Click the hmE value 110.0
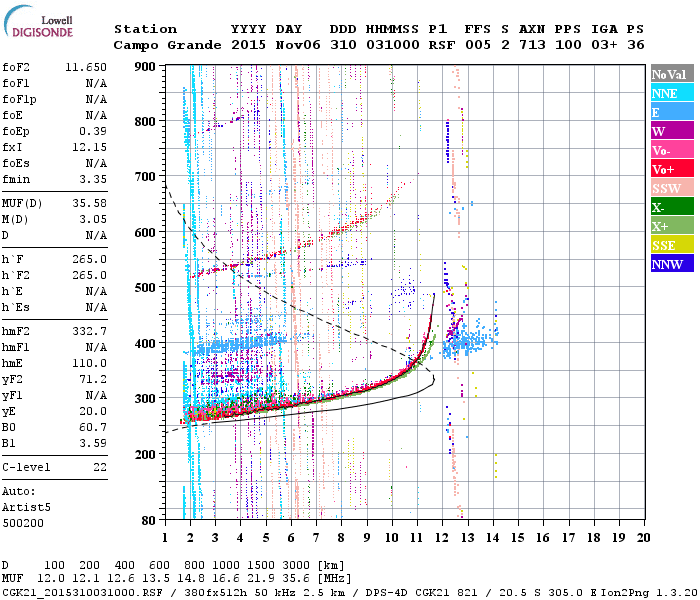The height and width of the screenshot is (600, 700). click(89, 363)
